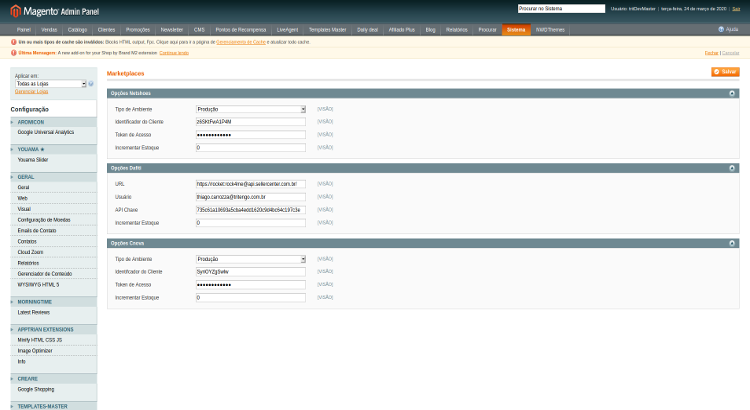Open Cloud Zoom settings
Image resolution: width=750 pixels, height=410 pixels.
point(31,252)
